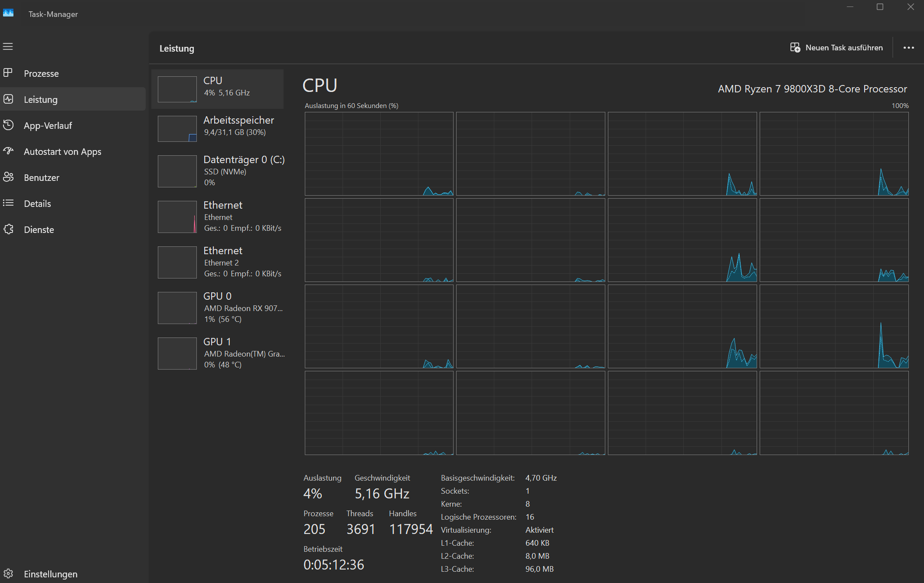
Task: Click the Handles label
Action: click(x=403, y=514)
